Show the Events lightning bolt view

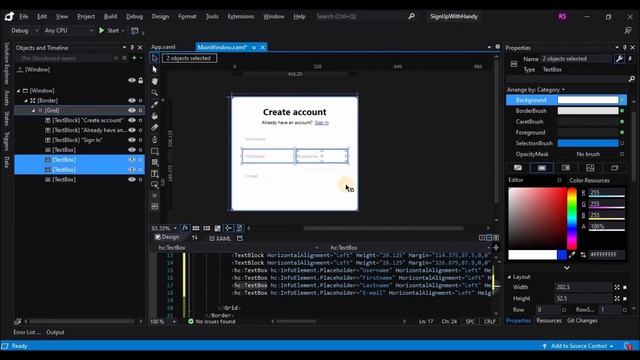(630, 59)
